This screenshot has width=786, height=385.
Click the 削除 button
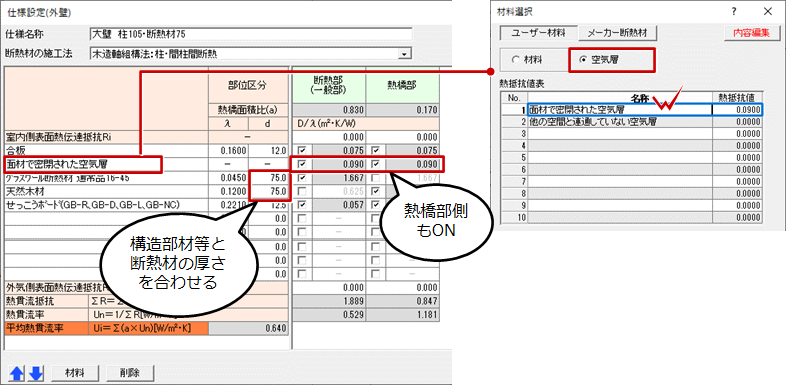click(129, 373)
